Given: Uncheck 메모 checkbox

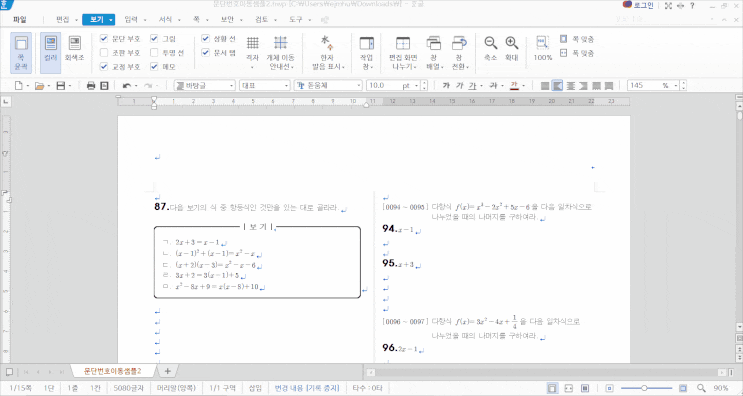Looking at the screenshot, I should [x=154, y=67].
